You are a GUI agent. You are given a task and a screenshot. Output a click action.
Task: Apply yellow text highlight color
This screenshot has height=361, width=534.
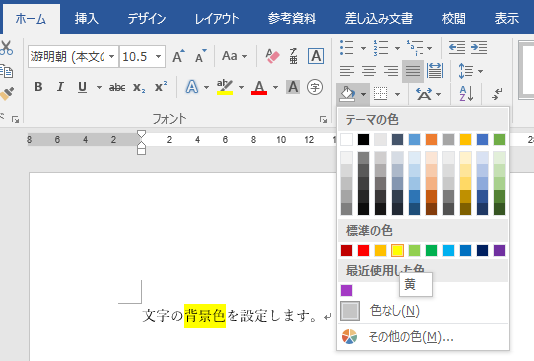tap(225, 87)
